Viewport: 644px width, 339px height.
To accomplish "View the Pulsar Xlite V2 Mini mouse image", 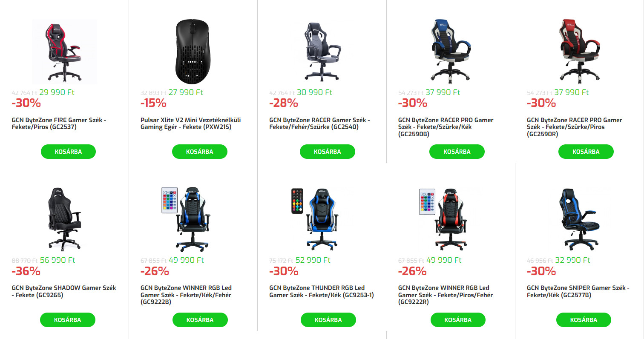I will tap(193, 51).
